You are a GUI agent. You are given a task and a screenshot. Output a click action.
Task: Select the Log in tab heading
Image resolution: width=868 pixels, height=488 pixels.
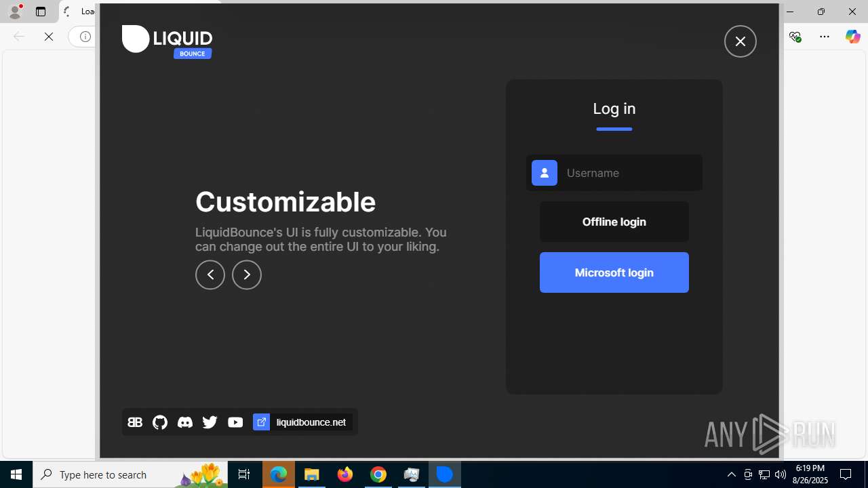pos(614,108)
